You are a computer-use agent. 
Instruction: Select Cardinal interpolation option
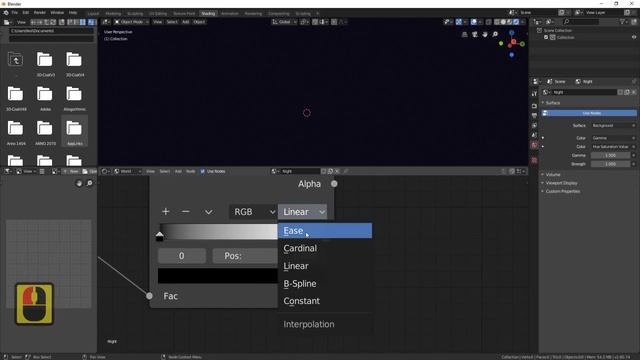(x=325, y=248)
